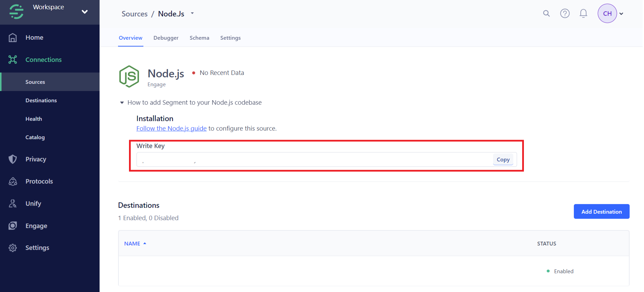Copy the Write Key
644x292 pixels.
503,160
